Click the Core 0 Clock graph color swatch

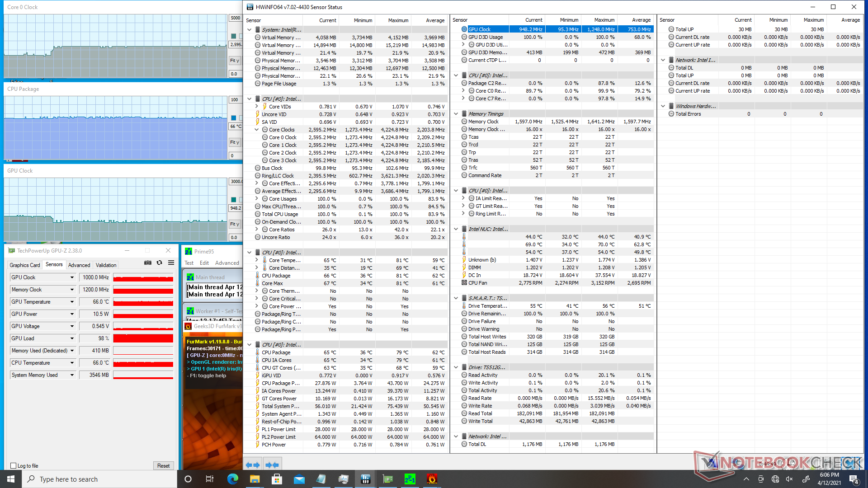click(234, 36)
